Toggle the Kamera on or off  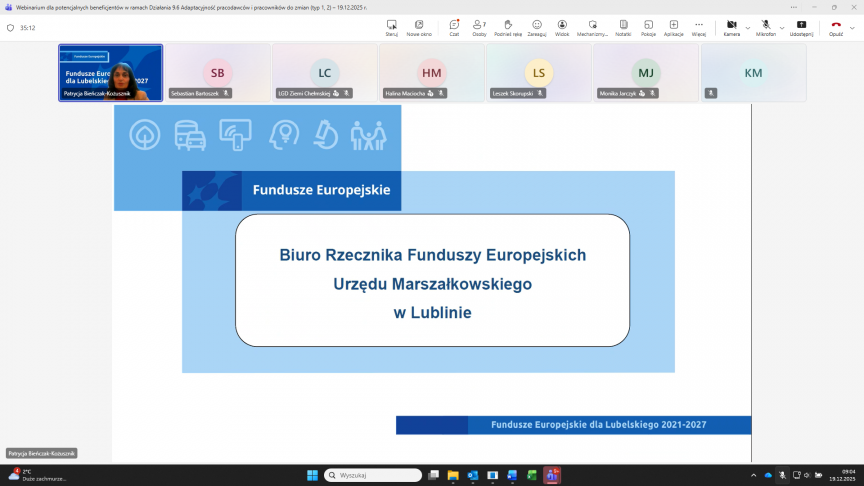pyautogui.click(x=731, y=26)
